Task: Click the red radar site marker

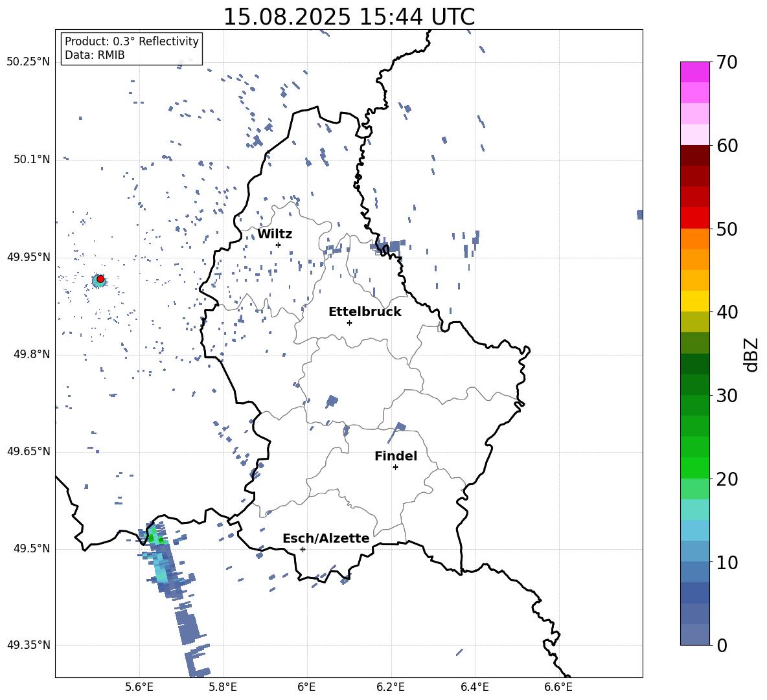Action: point(100,279)
